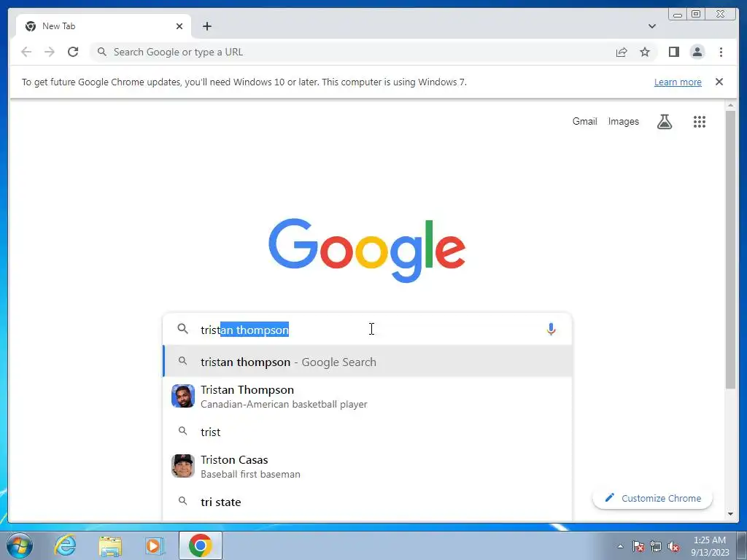Screen dimensions: 747x560
Task: Choose the Tristan Thompson basketball player suggestion
Action: pos(368,397)
